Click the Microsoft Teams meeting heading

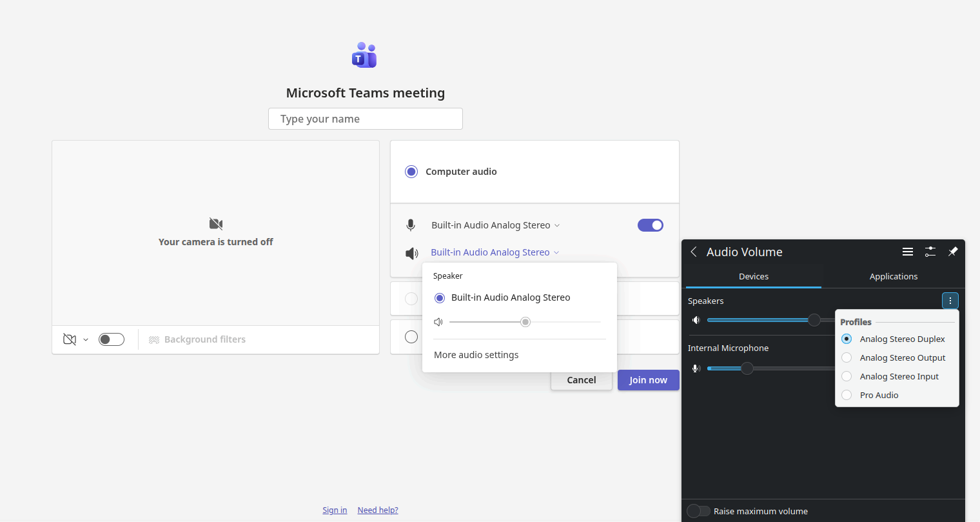tap(366, 93)
